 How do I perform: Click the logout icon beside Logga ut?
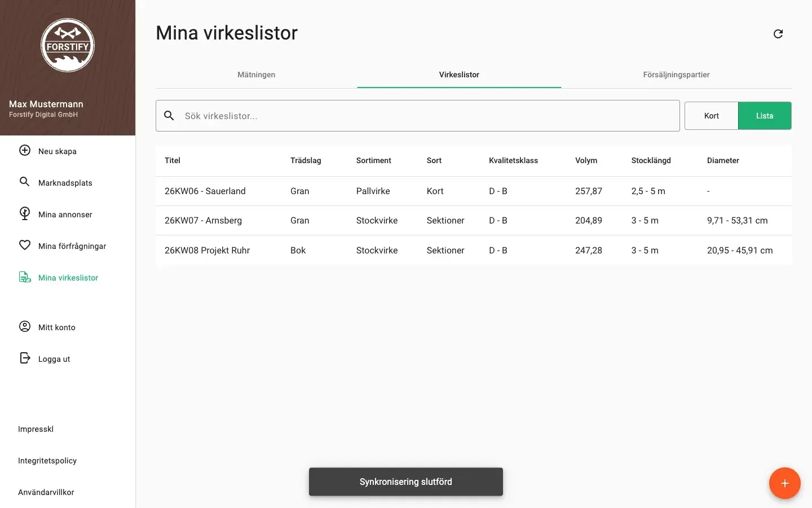coord(25,358)
